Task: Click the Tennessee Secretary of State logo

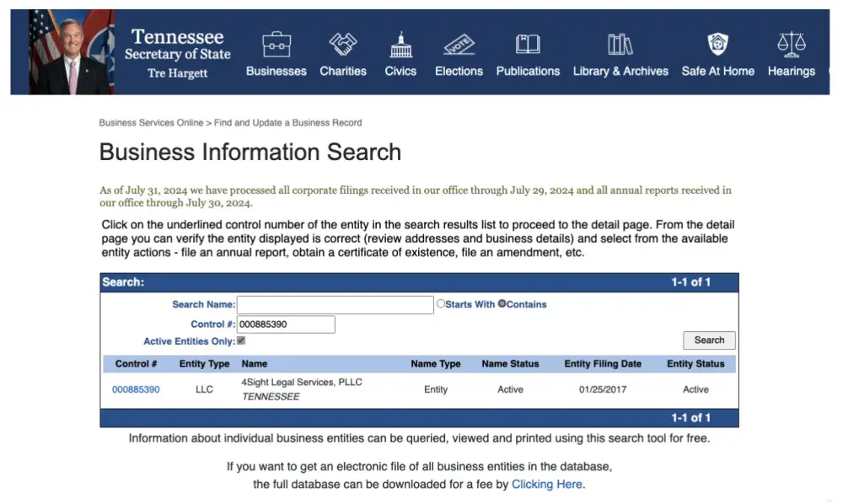Action: point(177,51)
